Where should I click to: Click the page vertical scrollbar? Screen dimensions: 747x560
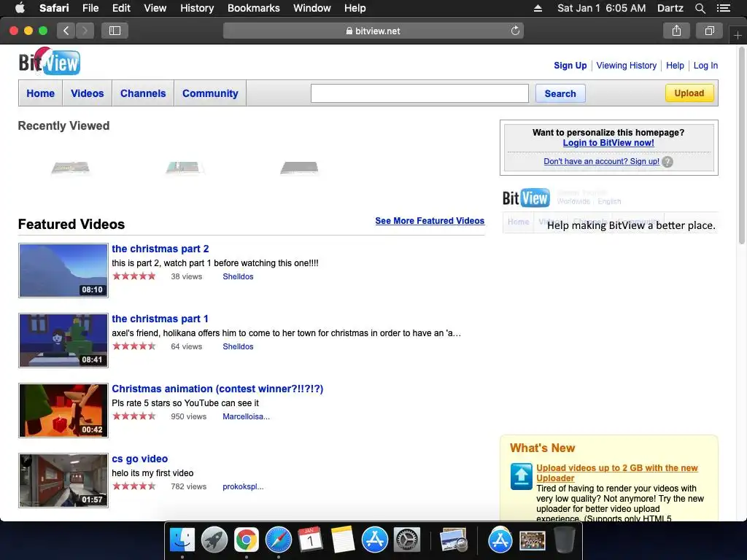coord(742,145)
